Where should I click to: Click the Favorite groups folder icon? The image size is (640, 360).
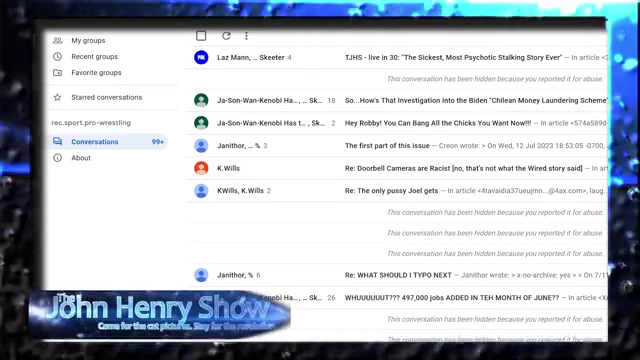tap(58, 73)
